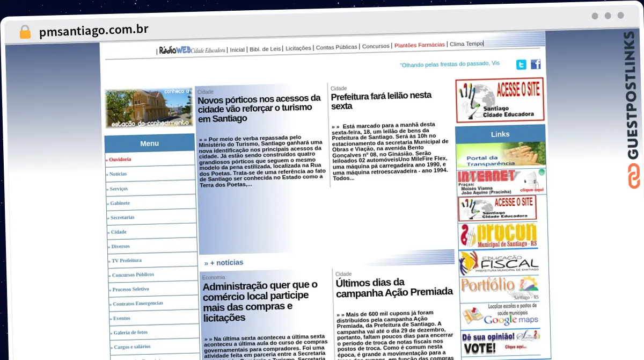This screenshot has height=360, width=644.
Task: Read 'Novos pórticos nos acessos da cidade' headline
Action: pos(260,109)
